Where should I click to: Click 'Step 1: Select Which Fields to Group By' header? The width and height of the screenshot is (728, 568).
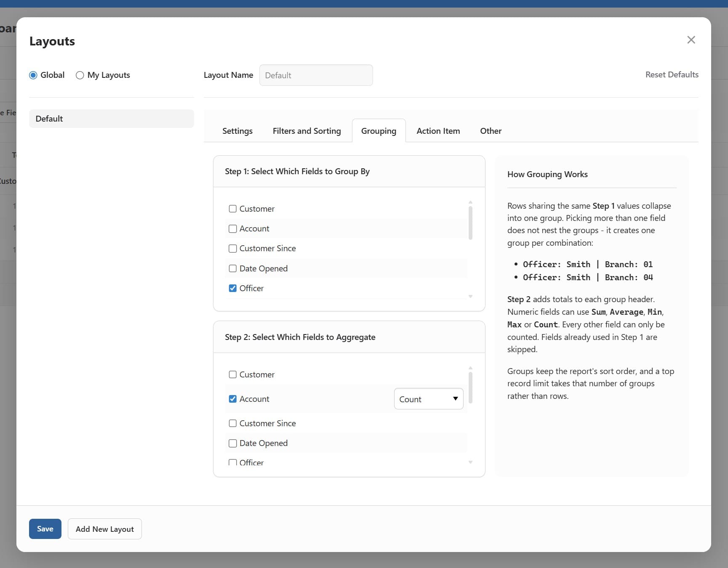pyautogui.click(x=297, y=171)
